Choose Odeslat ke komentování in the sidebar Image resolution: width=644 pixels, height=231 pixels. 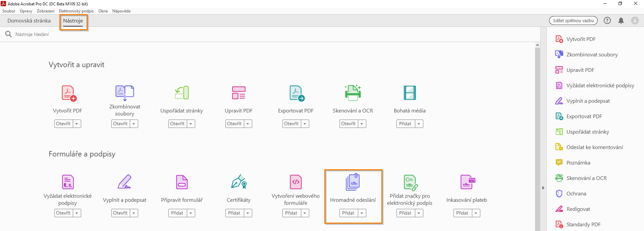coord(589,147)
